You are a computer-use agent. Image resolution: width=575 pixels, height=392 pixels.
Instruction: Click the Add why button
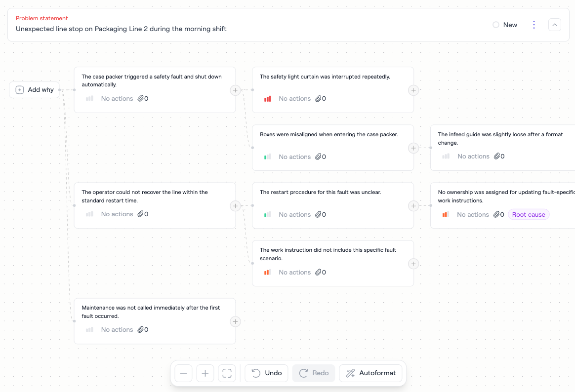click(x=35, y=90)
